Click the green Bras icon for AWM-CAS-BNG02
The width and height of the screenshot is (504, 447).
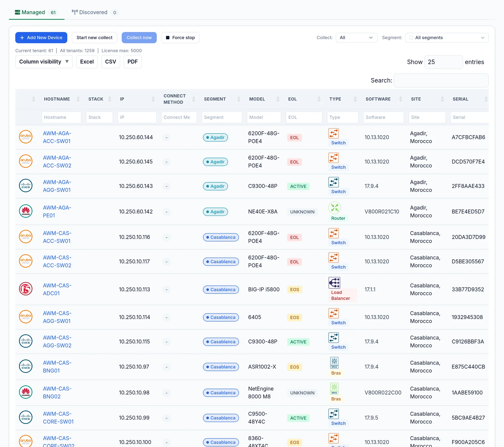(x=334, y=389)
